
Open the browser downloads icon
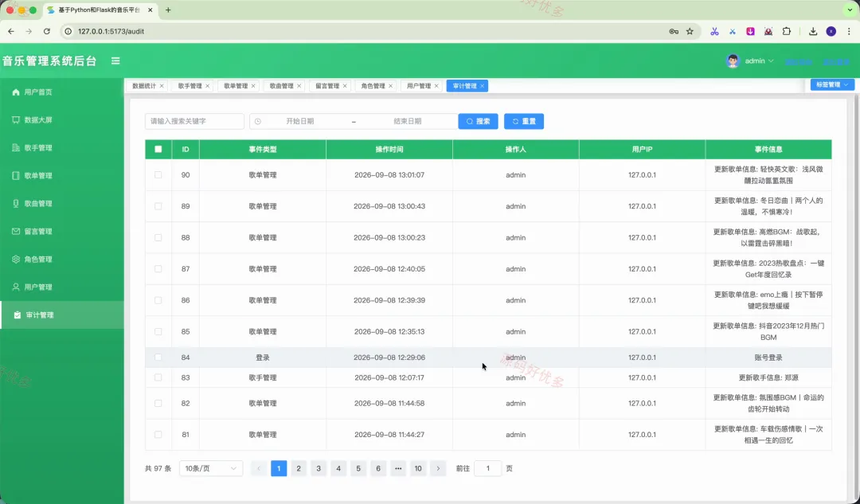pyautogui.click(x=813, y=31)
